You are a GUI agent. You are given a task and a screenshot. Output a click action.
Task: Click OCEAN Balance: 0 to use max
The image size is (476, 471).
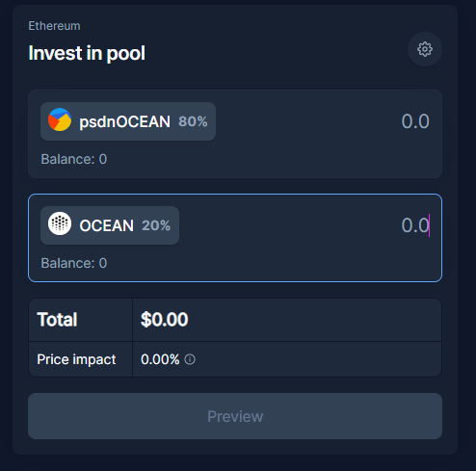pos(74,263)
